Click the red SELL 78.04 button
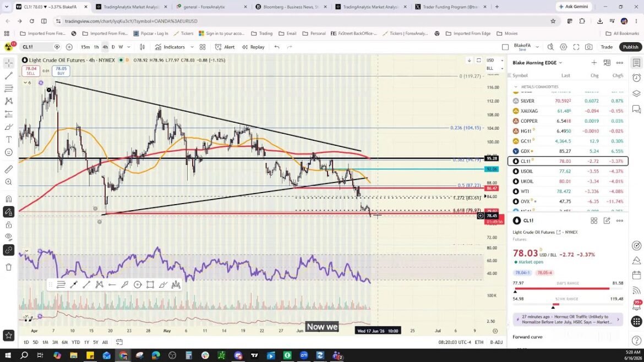The height and width of the screenshot is (362, 644). click(31, 71)
